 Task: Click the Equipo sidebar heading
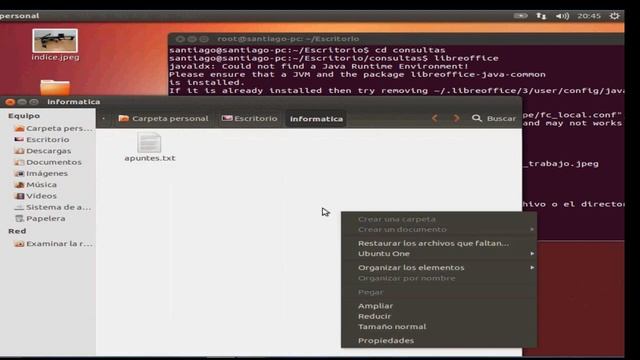24,116
